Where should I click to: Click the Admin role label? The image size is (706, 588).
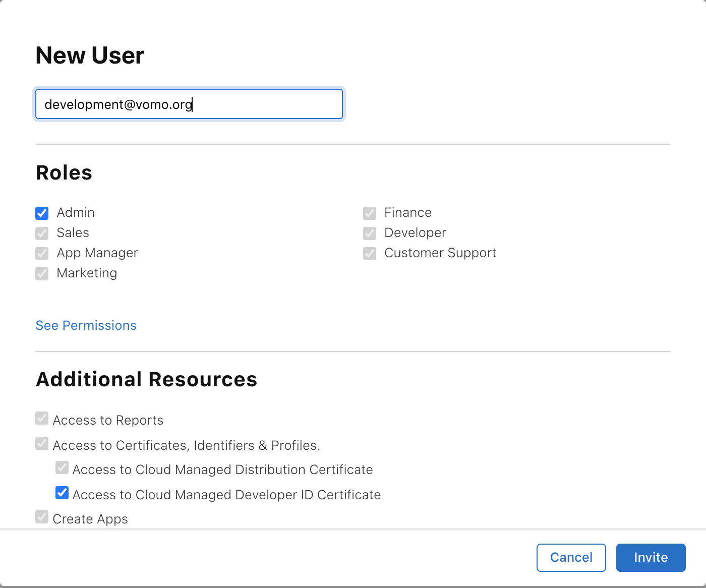click(76, 212)
